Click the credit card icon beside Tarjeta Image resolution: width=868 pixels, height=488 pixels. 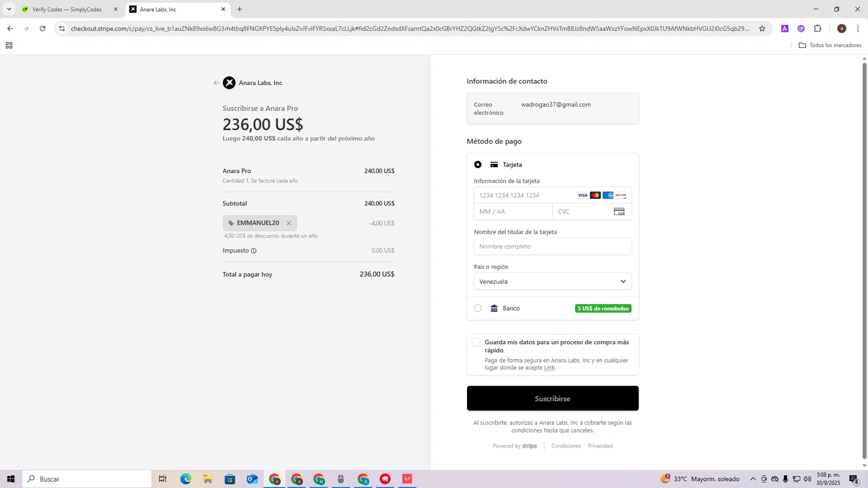(x=494, y=165)
